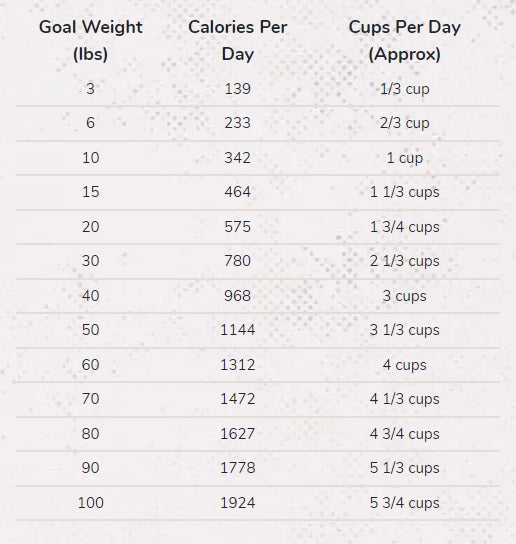This screenshot has width=516, height=544.
Task: Click the 233 calories value
Action: (238, 123)
